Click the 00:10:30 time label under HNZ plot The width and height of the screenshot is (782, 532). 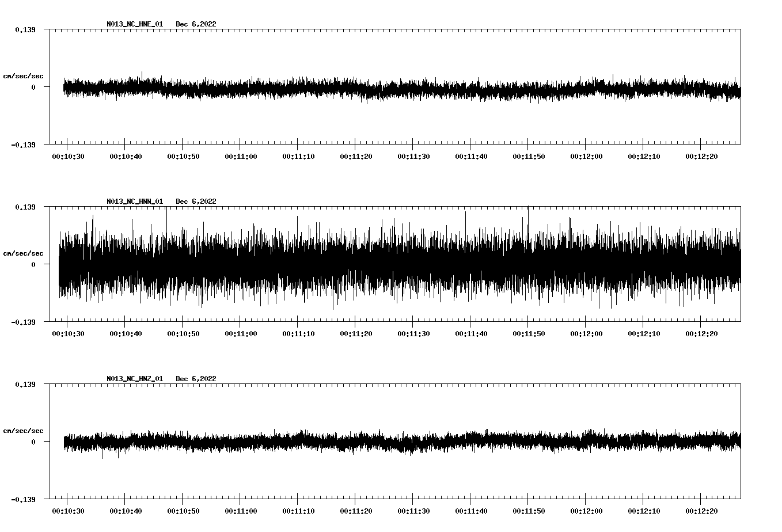click(x=68, y=511)
